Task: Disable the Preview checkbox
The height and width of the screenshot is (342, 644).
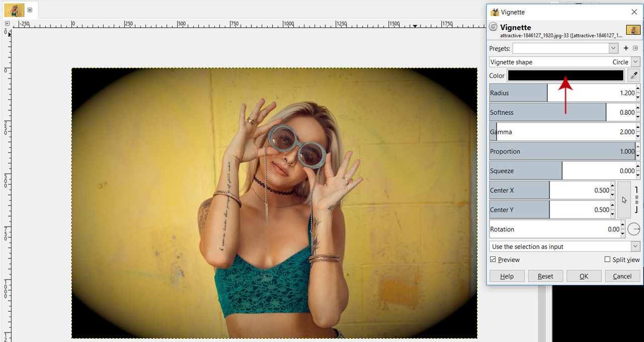Action: pyautogui.click(x=493, y=260)
